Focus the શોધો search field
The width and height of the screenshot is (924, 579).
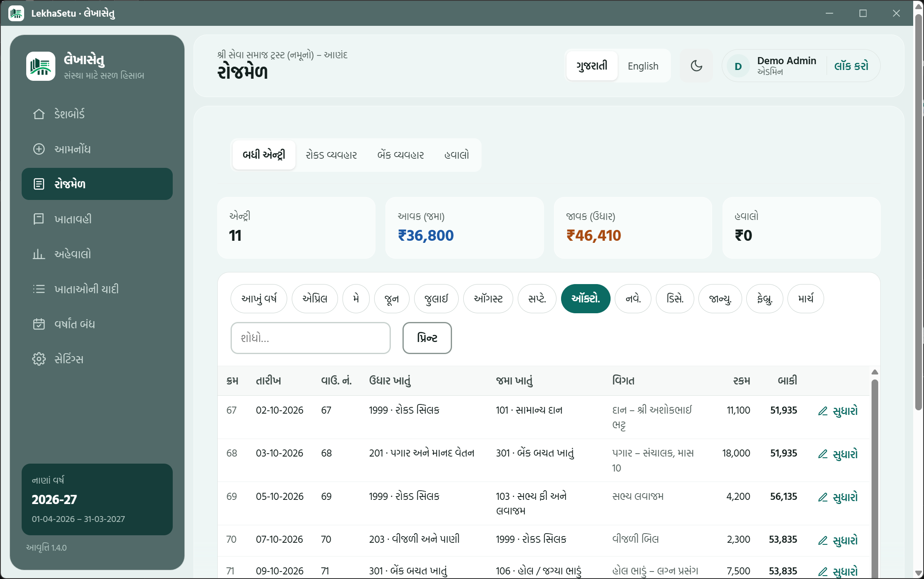310,338
